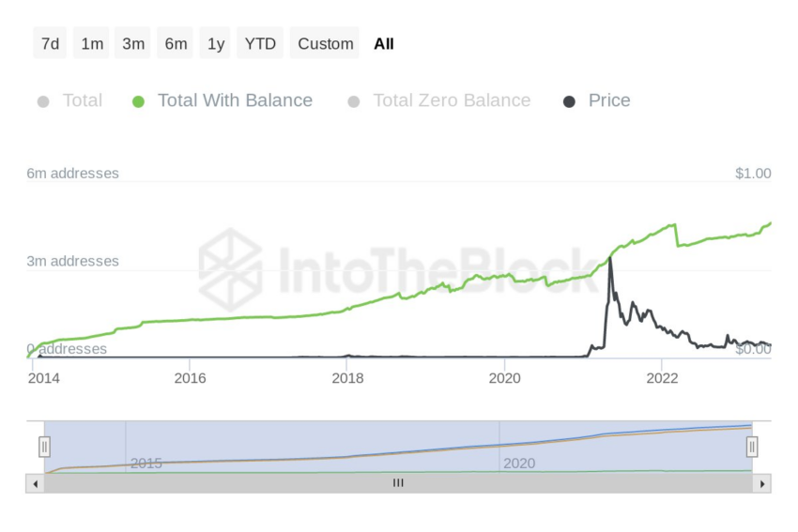This screenshot has height=532, width=798.
Task: Click the scrollbar right arrow
Action: (761, 484)
